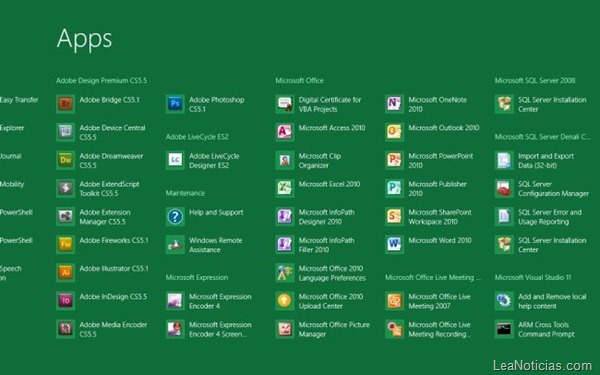Open Live Meeting Recording Manager icon
The height and width of the screenshot is (375, 600).
point(395,329)
